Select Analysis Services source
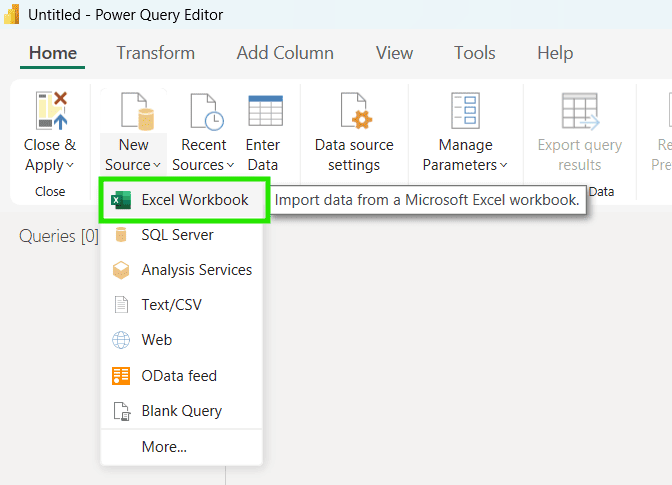The image size is (672, 485). [182, 270]
